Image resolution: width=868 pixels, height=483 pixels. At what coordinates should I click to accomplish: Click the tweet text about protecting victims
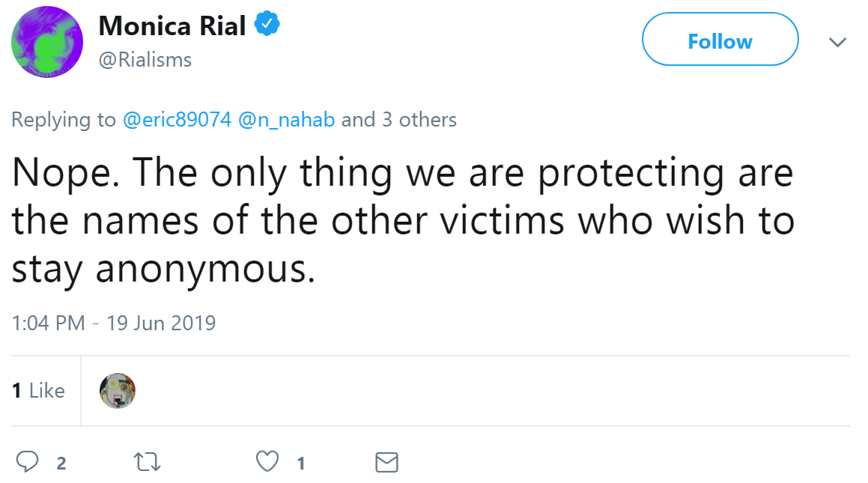tap(403, 220)
